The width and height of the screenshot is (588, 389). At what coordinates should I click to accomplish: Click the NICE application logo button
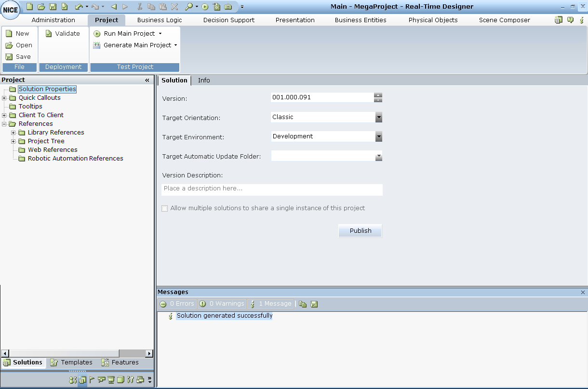tap(10, 10)
